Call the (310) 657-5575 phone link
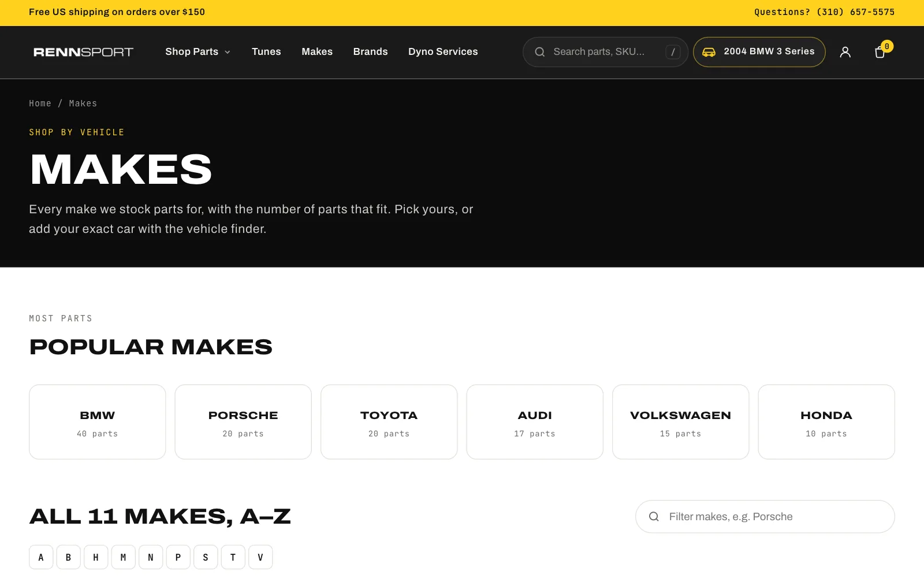 [855, 12]
